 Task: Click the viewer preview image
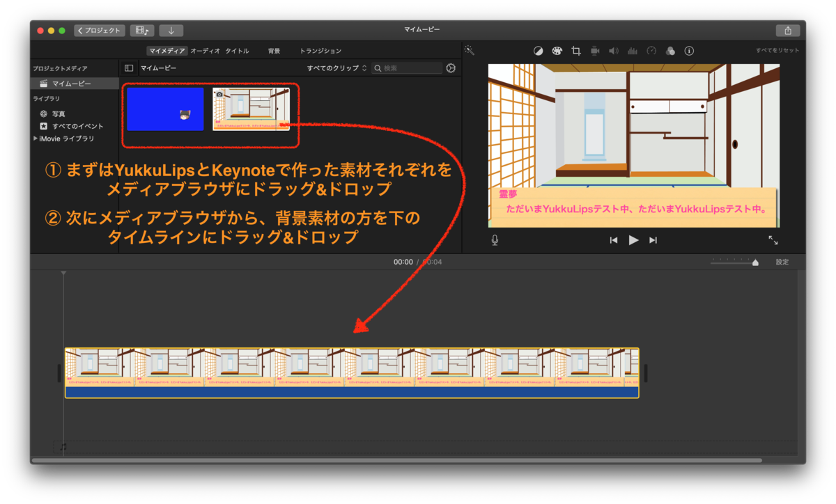pos(634,145)
